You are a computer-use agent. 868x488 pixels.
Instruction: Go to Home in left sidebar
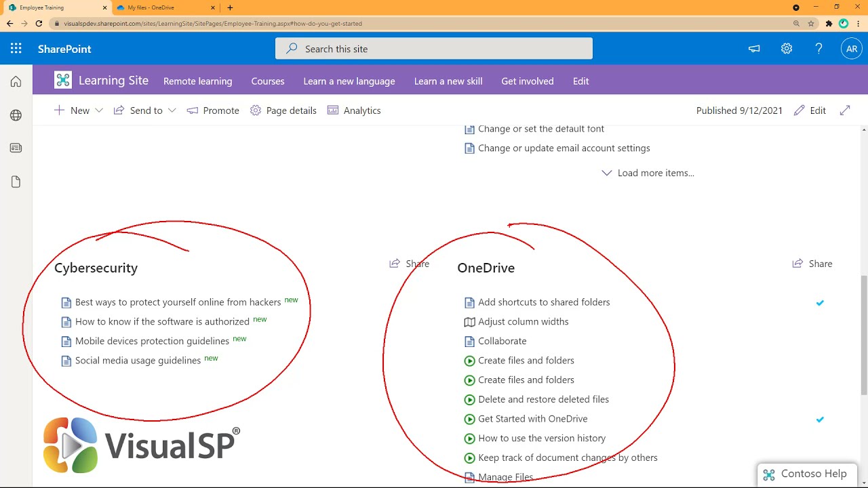tap(16, 81)
